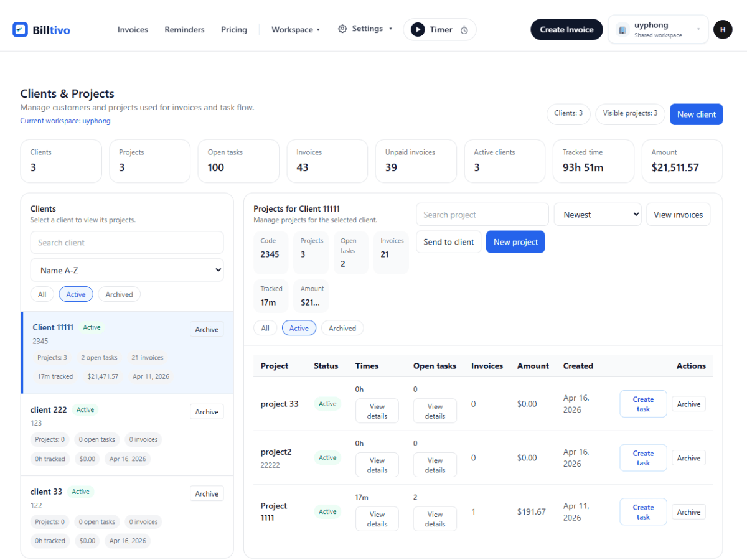Archive project2
This screenshot has width=747, height=560.
click(688, 458)
